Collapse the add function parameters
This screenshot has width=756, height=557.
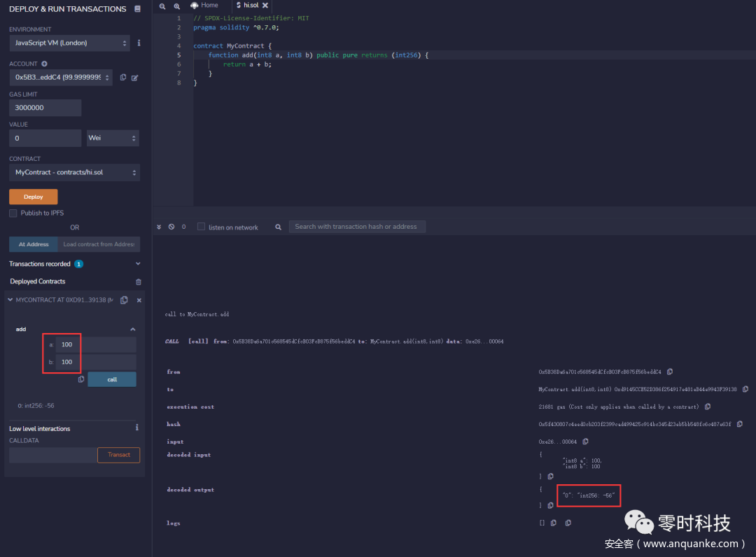click(x=132, y=329)
